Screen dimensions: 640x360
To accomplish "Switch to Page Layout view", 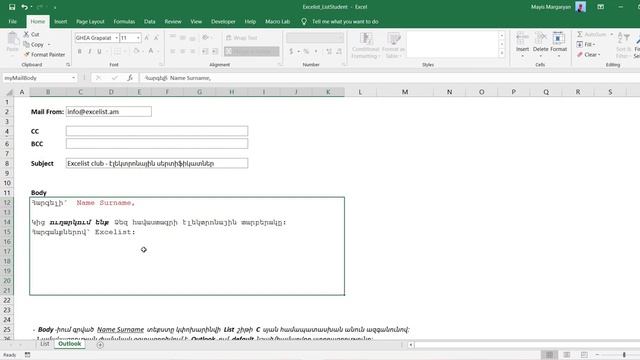I will 567,355.
